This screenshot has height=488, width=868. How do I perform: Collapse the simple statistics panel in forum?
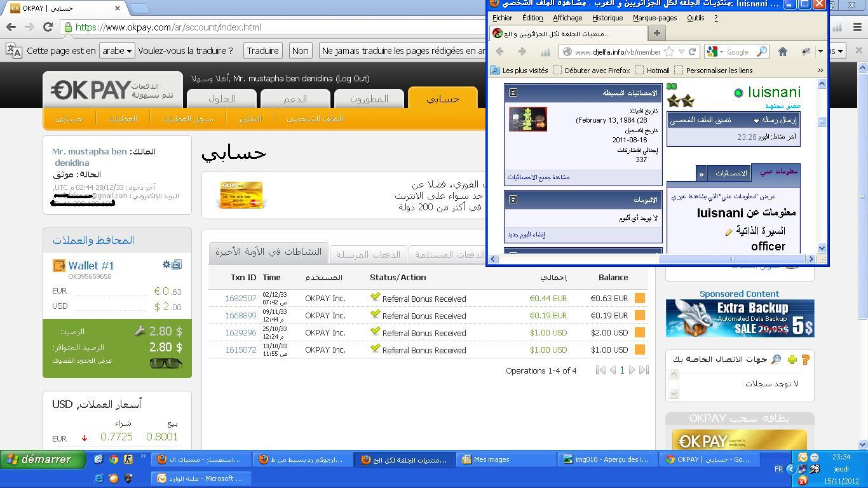coord(513,93)
